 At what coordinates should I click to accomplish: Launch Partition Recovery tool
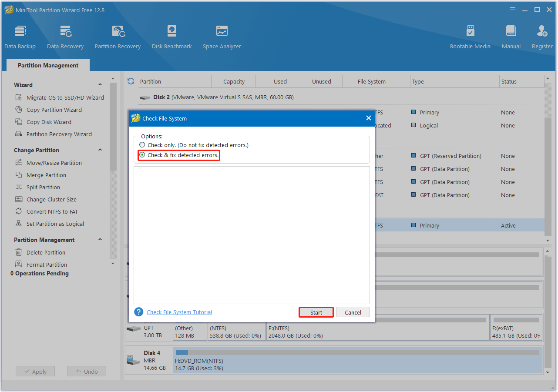(x=118, y=37)
